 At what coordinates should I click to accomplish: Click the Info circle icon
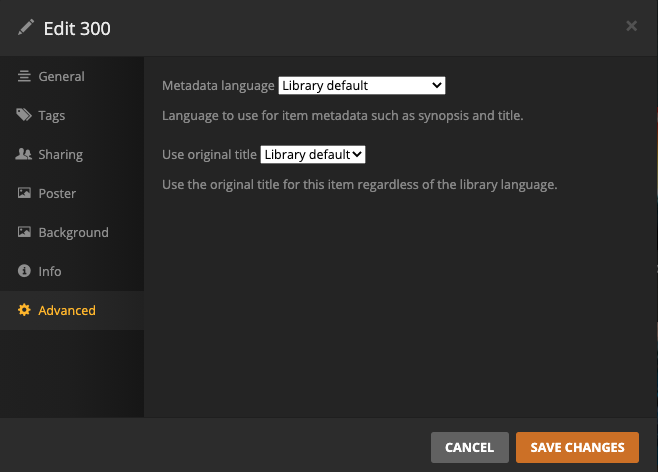24,271
